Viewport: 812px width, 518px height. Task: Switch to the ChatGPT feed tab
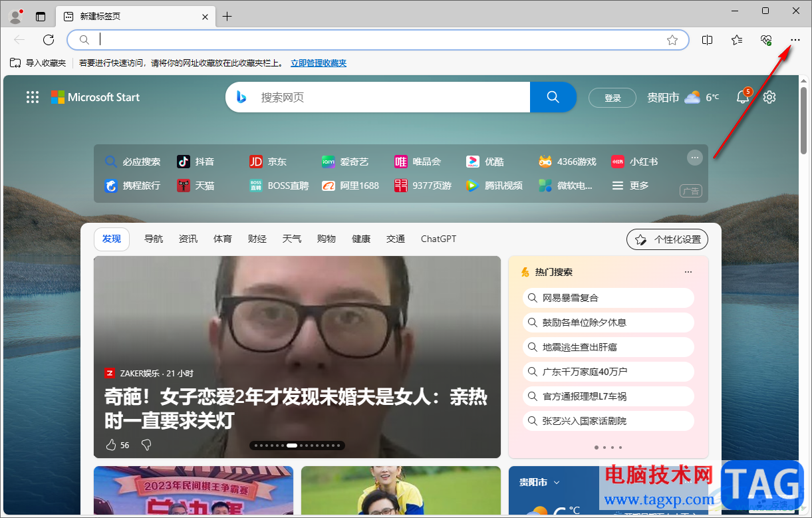pyautogui.click(x=438, y=239)
